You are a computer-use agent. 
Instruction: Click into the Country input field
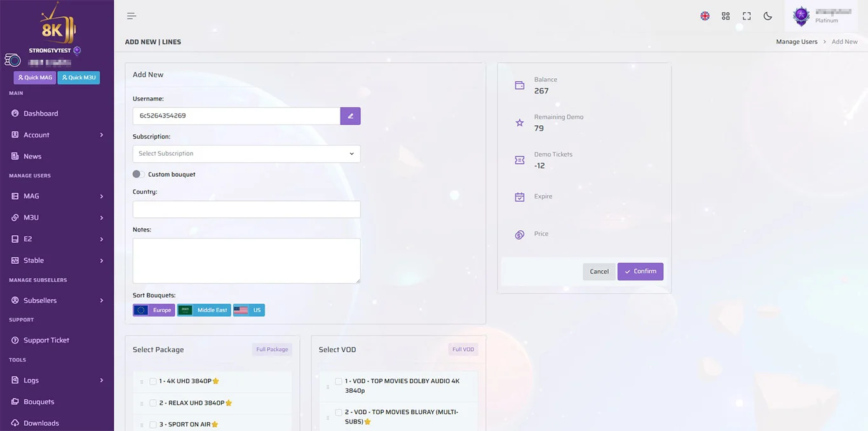click(247, 210)
